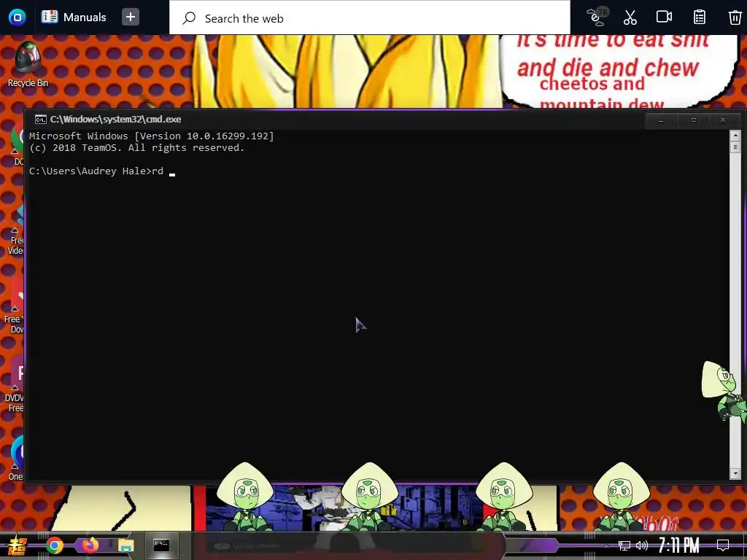This screenshot has width=747, height=560.
Task: Click the '(c) 2018 TeamOS' line
Action: [x=136, y=148]
